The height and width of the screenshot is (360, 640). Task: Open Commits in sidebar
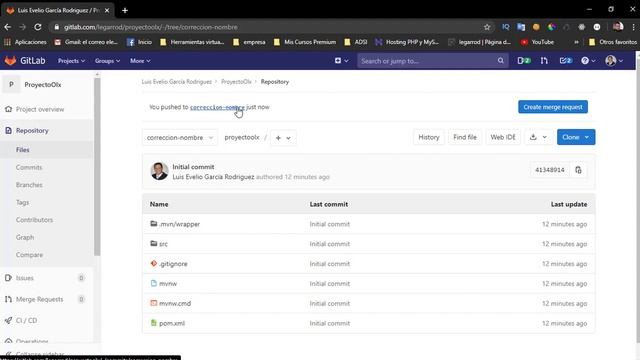(29, 167)
